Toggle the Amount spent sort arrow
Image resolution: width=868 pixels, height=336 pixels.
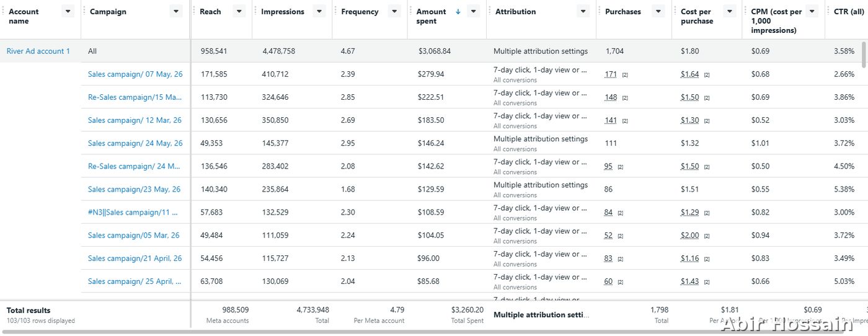coord(458,11)
